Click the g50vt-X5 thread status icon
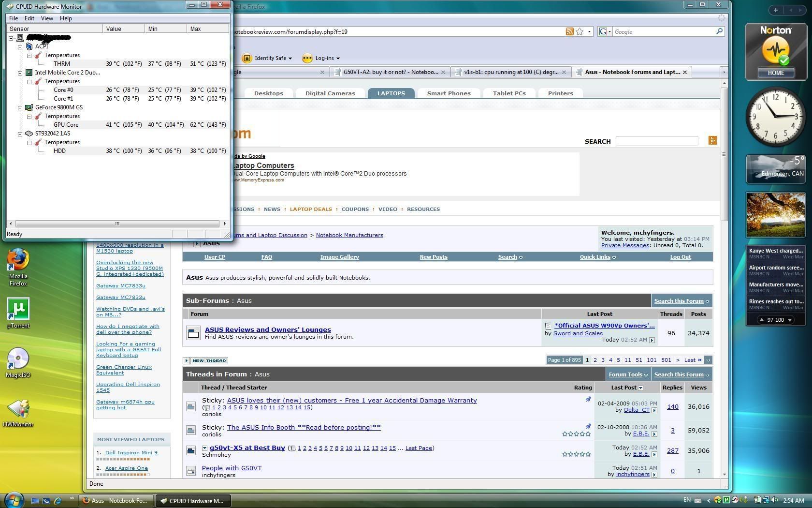The width and height of the screenshot is (812, 508). 191,450
